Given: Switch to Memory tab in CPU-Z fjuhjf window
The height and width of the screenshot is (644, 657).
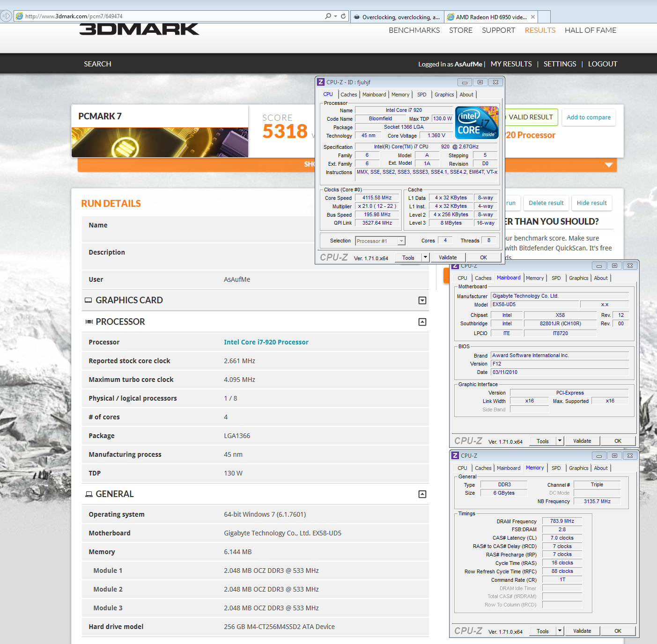Looking at the screenshot, I should (400, 95).
